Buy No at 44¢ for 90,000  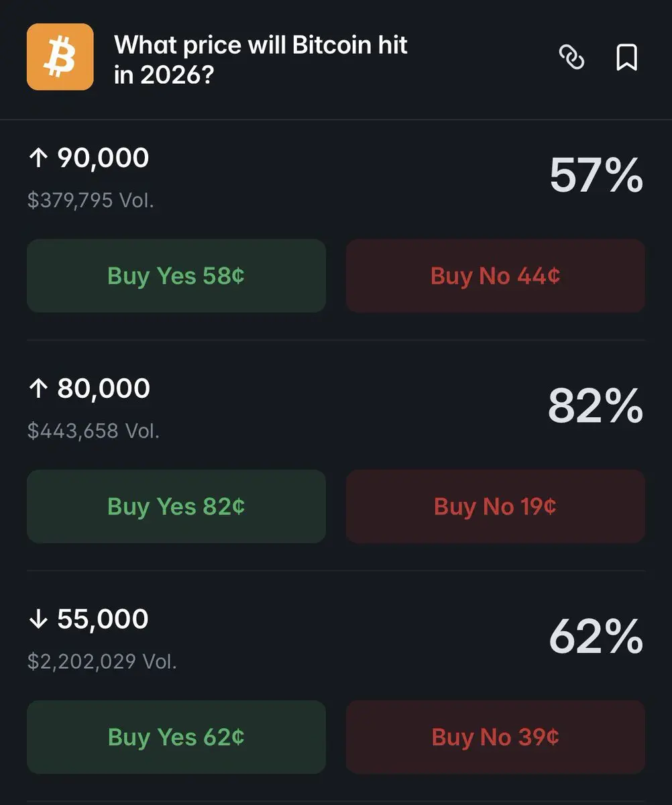click(496, 276)
